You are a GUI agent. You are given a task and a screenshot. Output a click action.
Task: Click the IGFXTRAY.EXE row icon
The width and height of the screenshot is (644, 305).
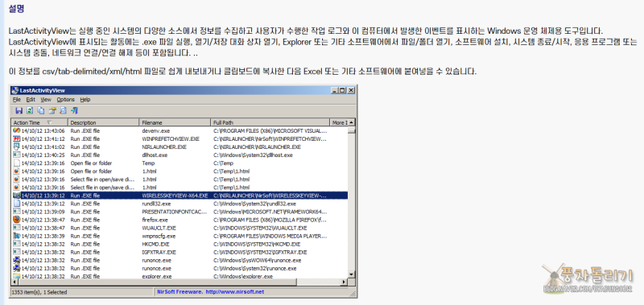tap(16, 252)
